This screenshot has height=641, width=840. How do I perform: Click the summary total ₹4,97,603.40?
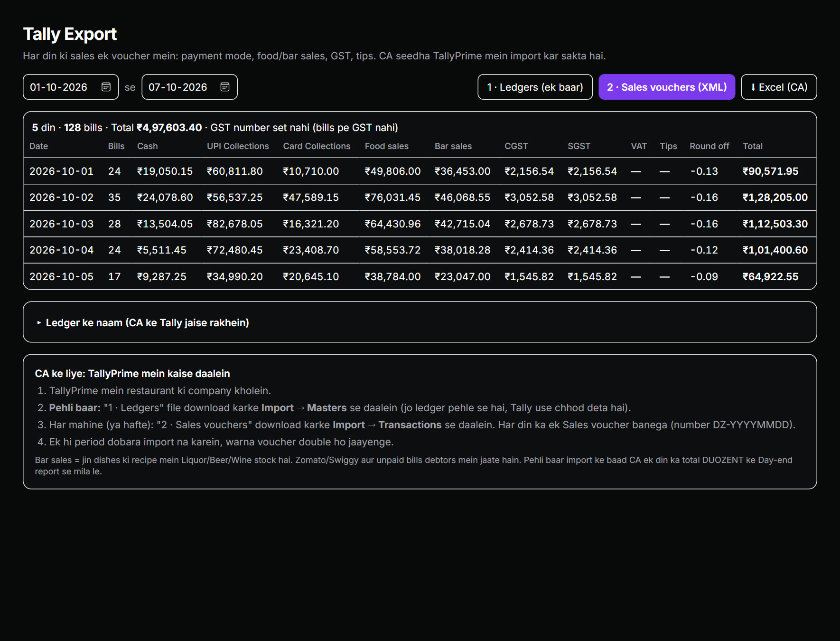[169, 127]
